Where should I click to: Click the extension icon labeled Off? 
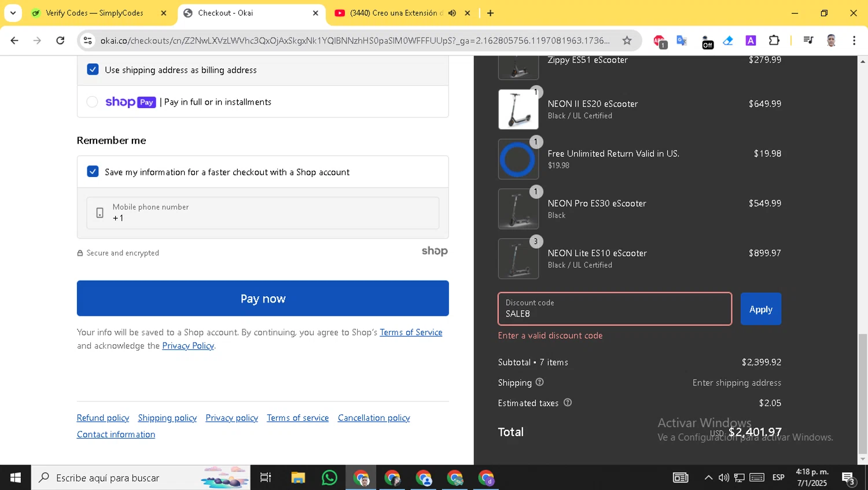pos(707,42)
